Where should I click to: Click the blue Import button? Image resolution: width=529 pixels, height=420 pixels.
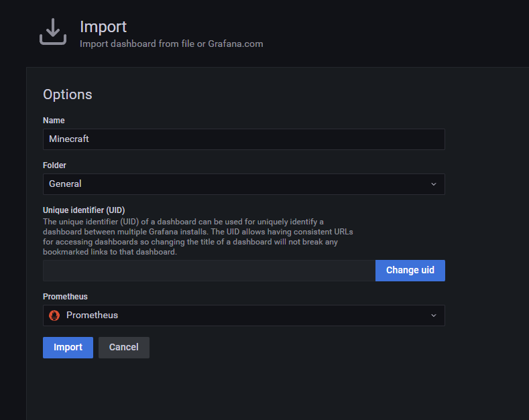tap(68, 348)
